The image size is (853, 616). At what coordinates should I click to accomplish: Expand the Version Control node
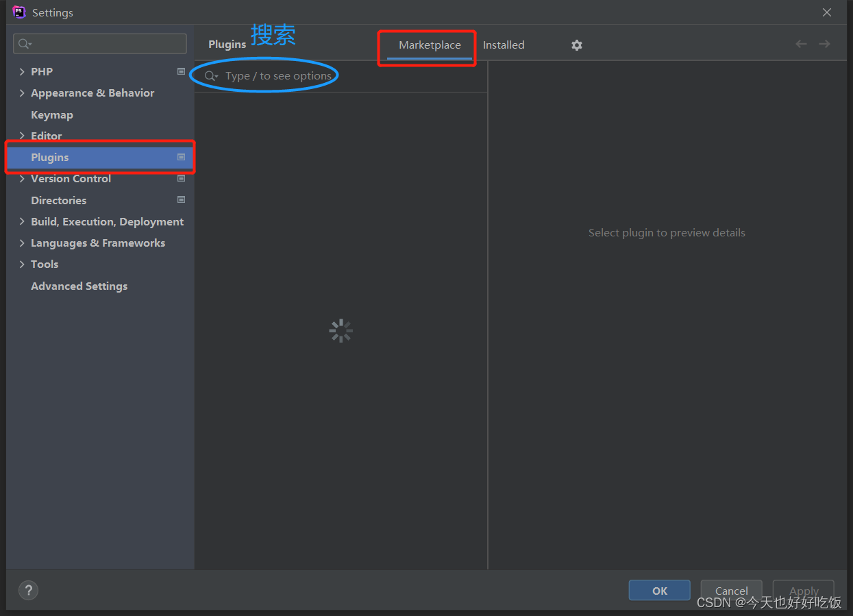[x=22, y=178]
